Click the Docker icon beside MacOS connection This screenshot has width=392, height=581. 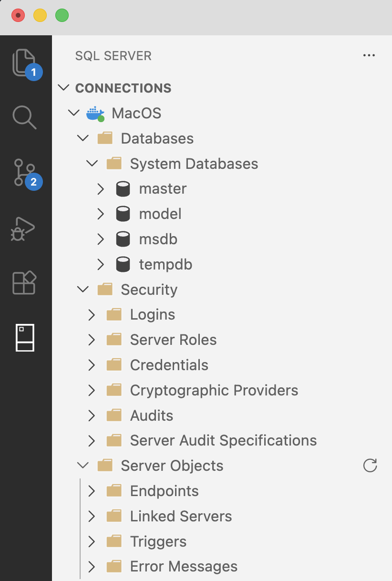pos(95,113)
